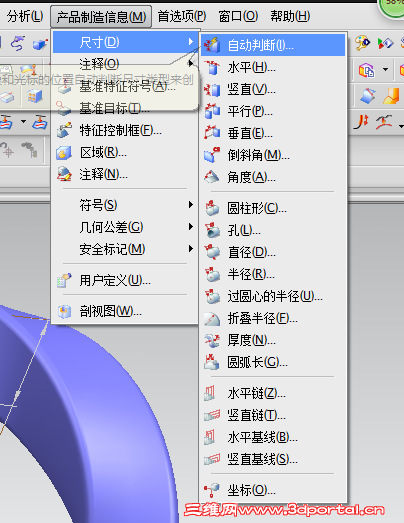The height and width of the screenshot is (523, 404).
Task: Open the 窗口(O) menu
Action: (x=238, y=16)
